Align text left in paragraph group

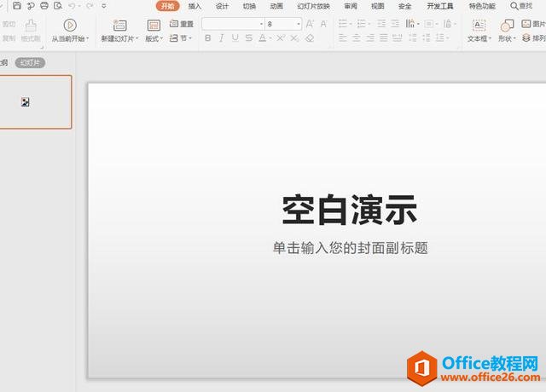(343, 37)
